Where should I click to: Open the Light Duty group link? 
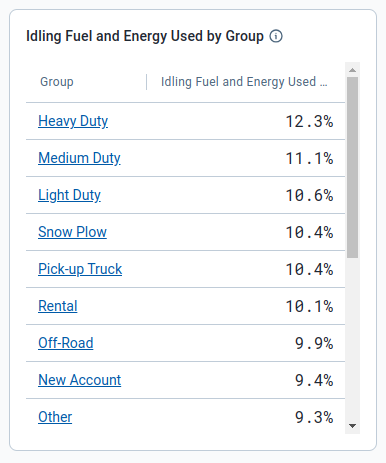69,195
